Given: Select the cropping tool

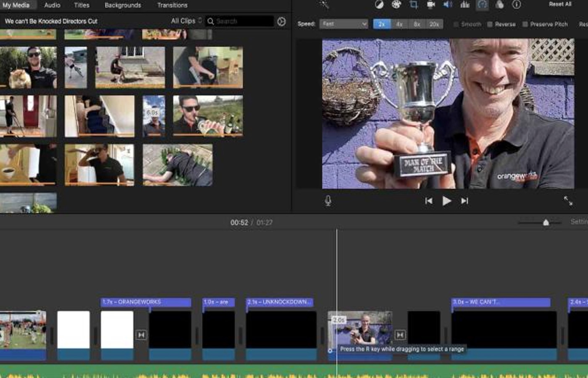Looking at the screenshot, I should pyautogui.click(x=414, y=5).
